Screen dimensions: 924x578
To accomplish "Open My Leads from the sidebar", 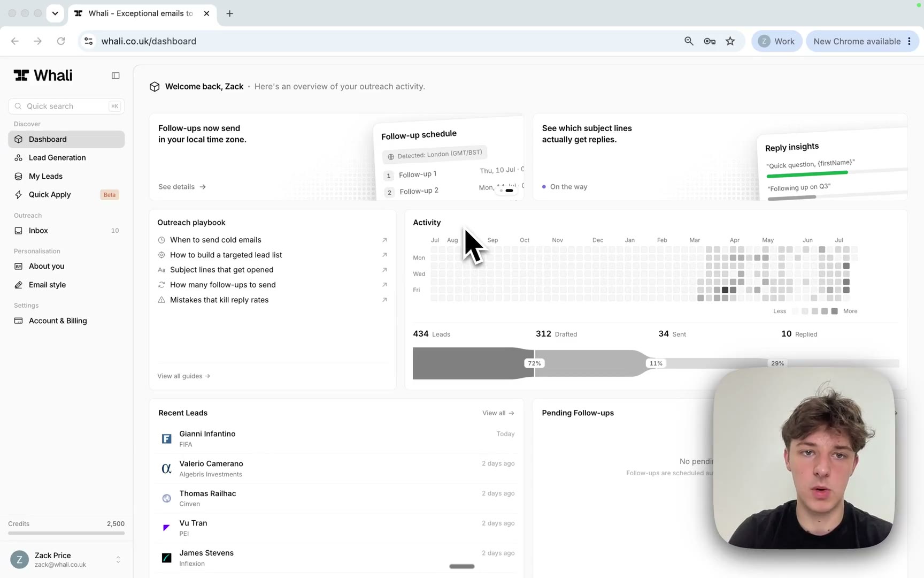I will pyautogui.click(x=66, y=176).
